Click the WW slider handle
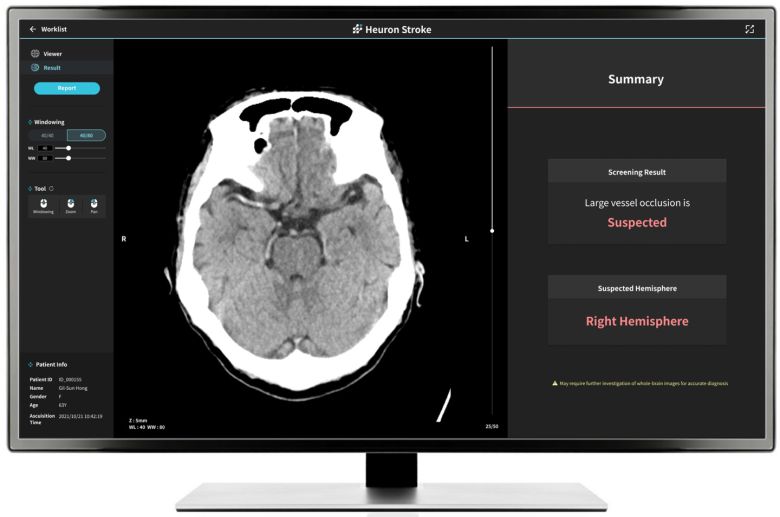The width and height of the screenshot is (780, 517). (x=68, y=158)
